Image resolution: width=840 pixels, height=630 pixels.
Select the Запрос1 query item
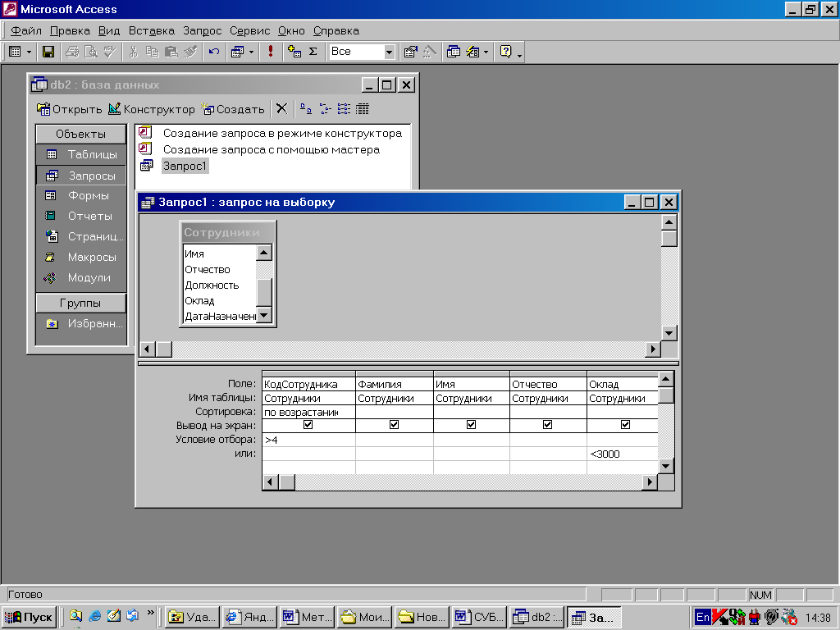pos(185,166)
